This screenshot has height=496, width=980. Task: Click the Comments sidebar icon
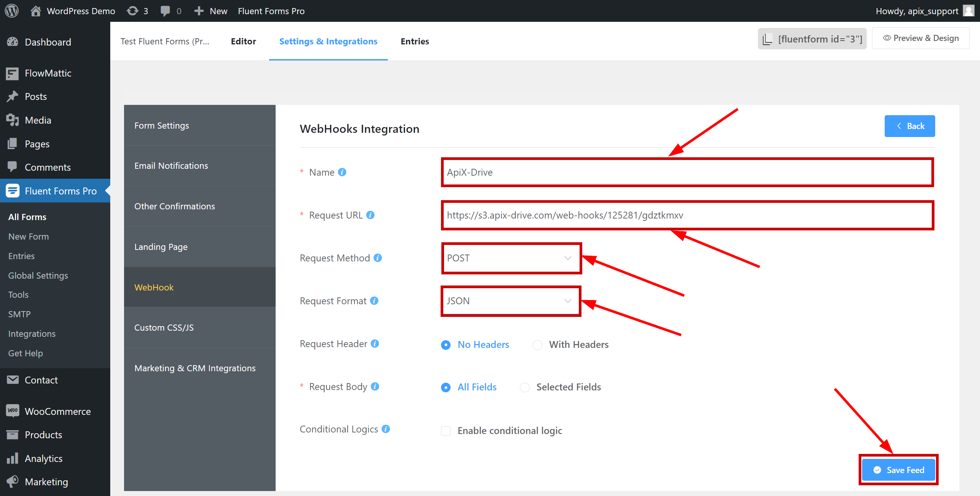[12, 166]
